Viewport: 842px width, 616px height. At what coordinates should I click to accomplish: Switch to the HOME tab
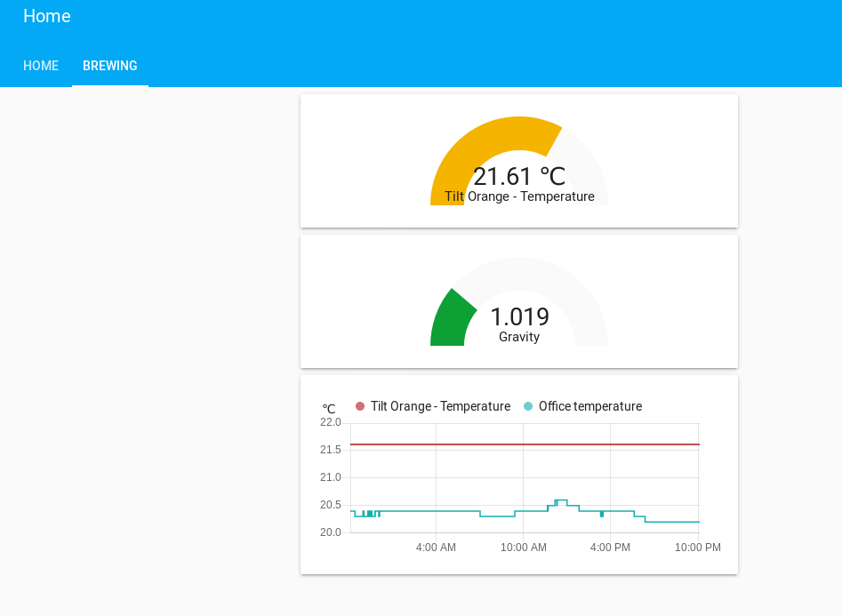tap(41, 65)
